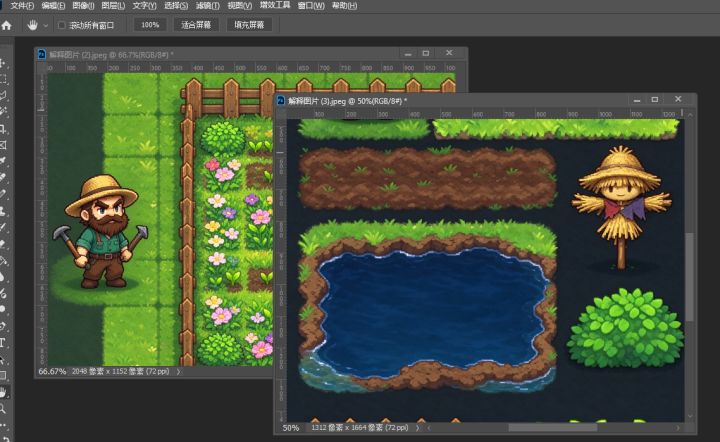Click the scroll-left arrow in the (3).jpeg window
The width and height of the screenshot is (720, 442).
(x=429, y=428)
